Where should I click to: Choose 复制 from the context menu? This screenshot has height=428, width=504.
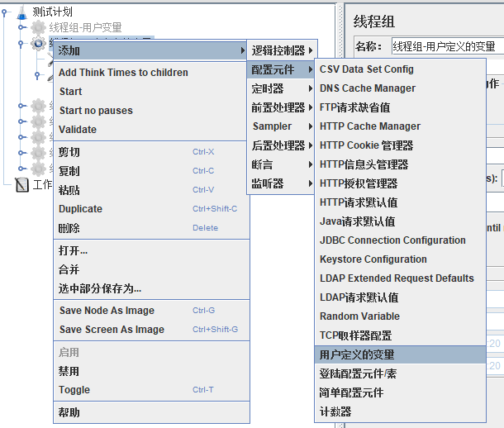151,170
